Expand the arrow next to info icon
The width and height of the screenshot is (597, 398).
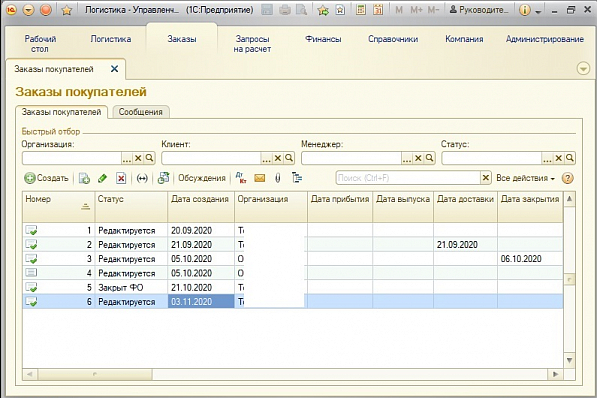click(x=538, y=12)
